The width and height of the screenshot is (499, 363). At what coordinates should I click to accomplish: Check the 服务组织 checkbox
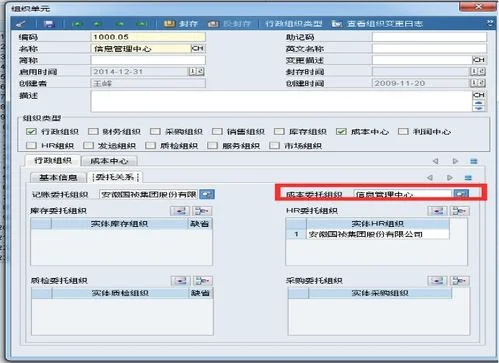(212, 145)
